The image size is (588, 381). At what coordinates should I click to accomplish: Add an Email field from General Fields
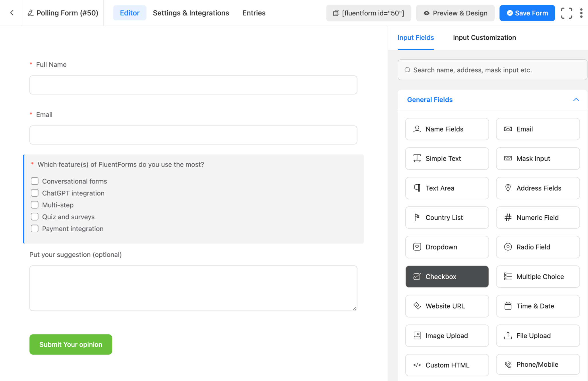(x=537, y=129)
